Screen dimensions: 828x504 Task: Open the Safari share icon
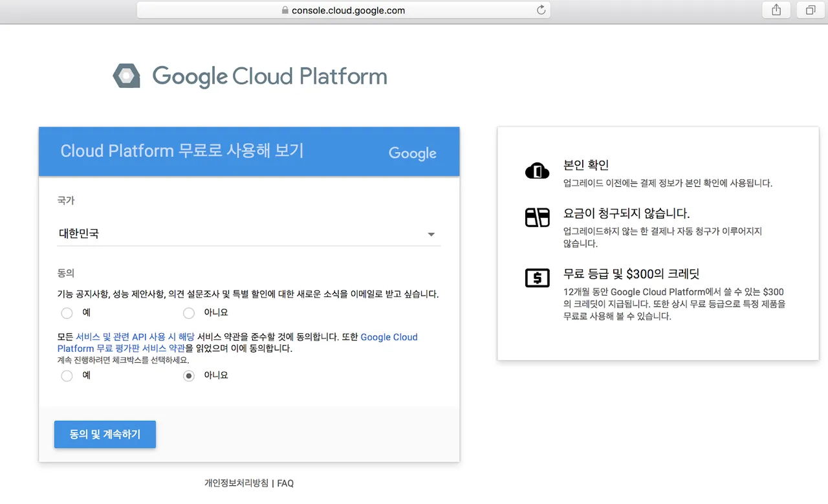[x=776, y=10]
